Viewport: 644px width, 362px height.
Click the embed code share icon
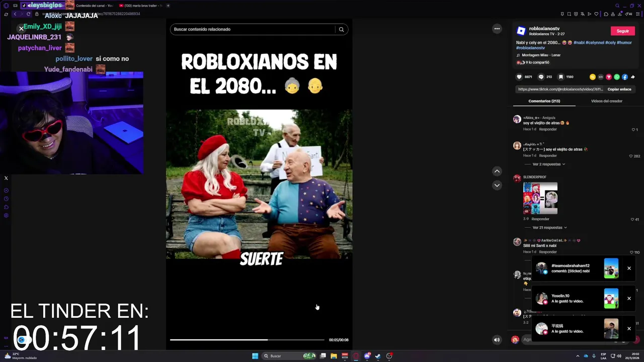coord(601,77)
